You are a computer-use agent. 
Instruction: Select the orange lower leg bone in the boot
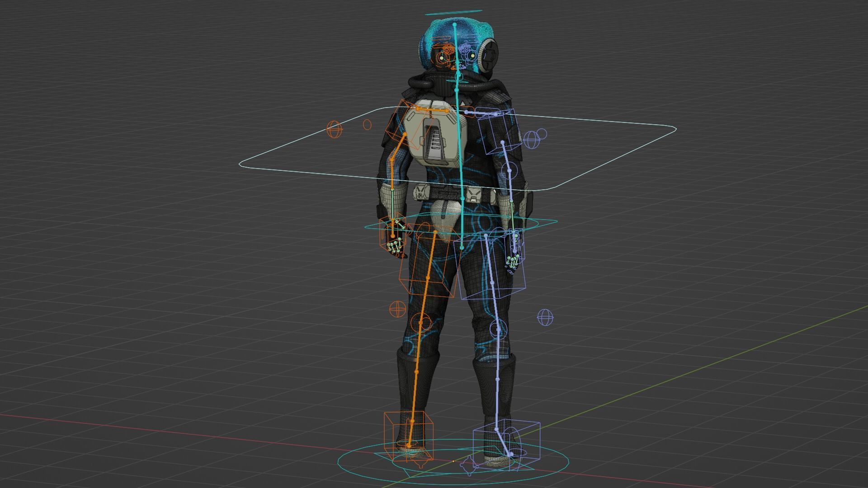pyautogui.click(x=414, y=395)
